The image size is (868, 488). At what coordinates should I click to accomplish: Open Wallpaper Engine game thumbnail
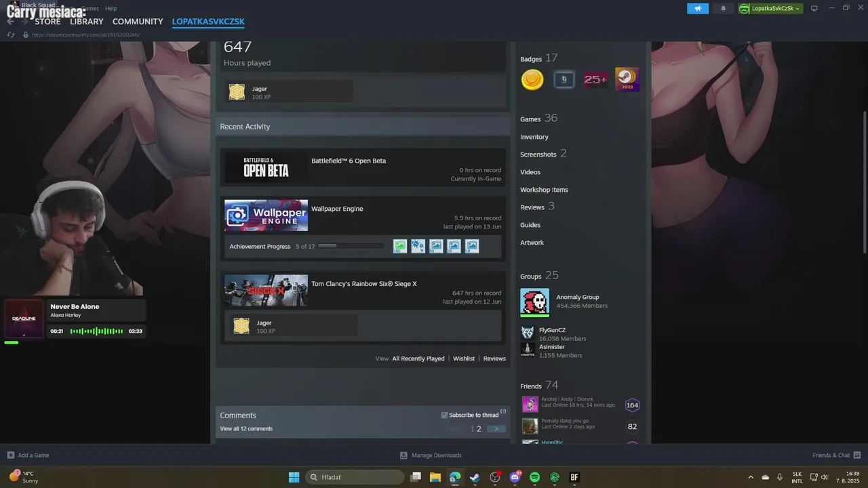266,216
